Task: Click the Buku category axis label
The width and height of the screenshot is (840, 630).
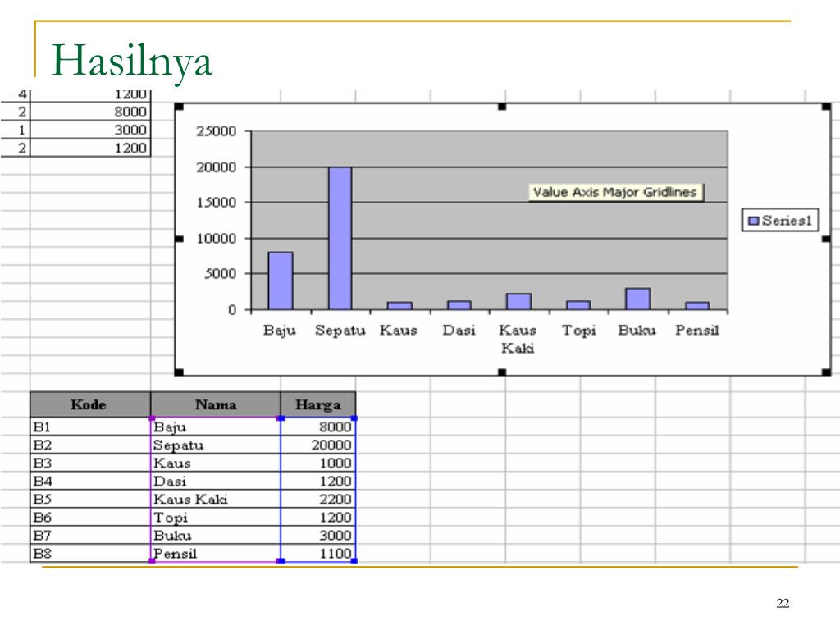Action: [637, 330]
